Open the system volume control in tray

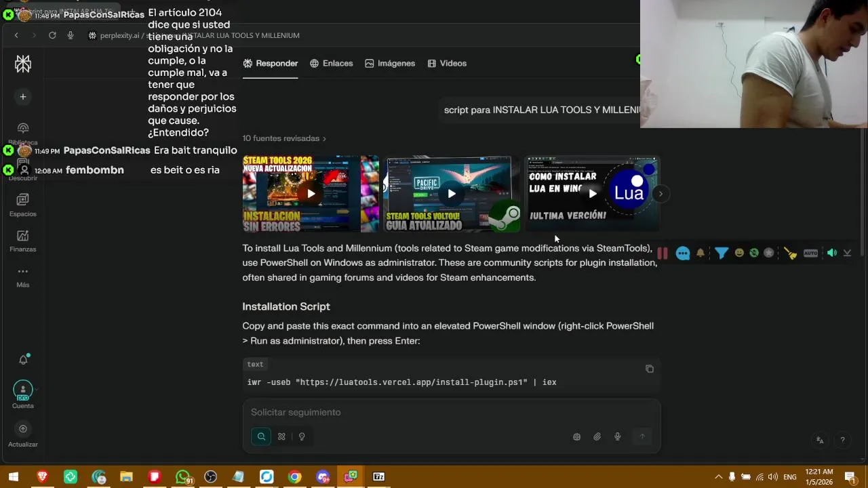click(773, 477)
